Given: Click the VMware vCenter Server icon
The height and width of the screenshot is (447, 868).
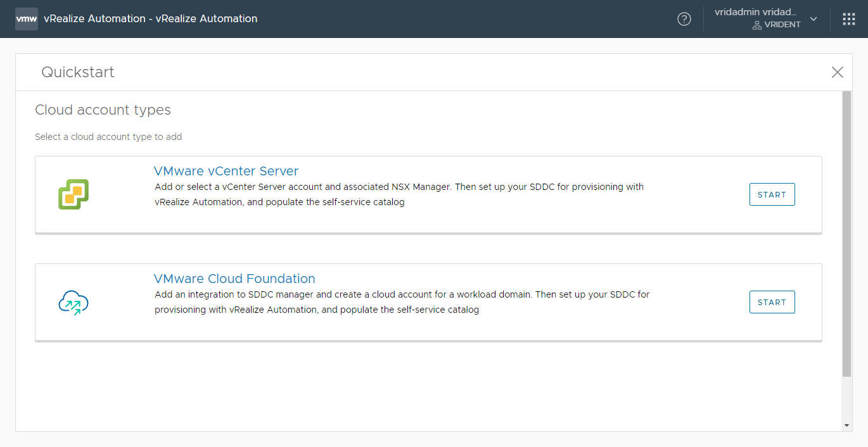Looking at the screenshot, I should 73,194.
